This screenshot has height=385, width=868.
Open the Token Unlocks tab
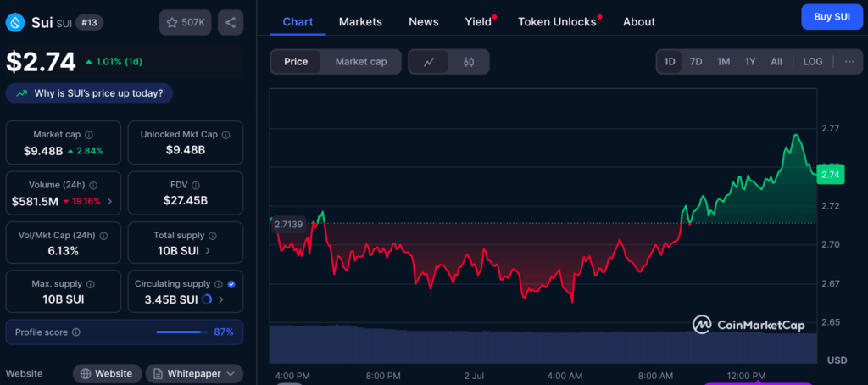tap(557, 21)
